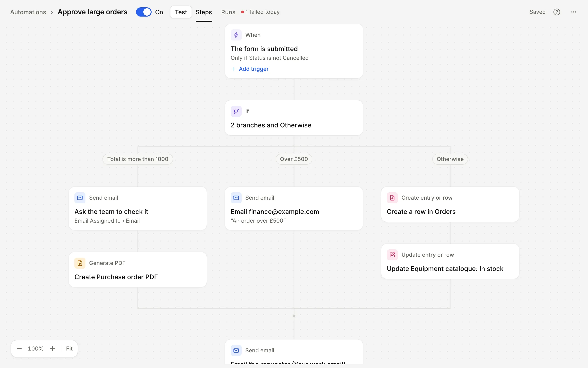The height and width of the screenshot is (368, 588).
Task: Select the Otherwise branch label
Action: (x=450, y=159)
